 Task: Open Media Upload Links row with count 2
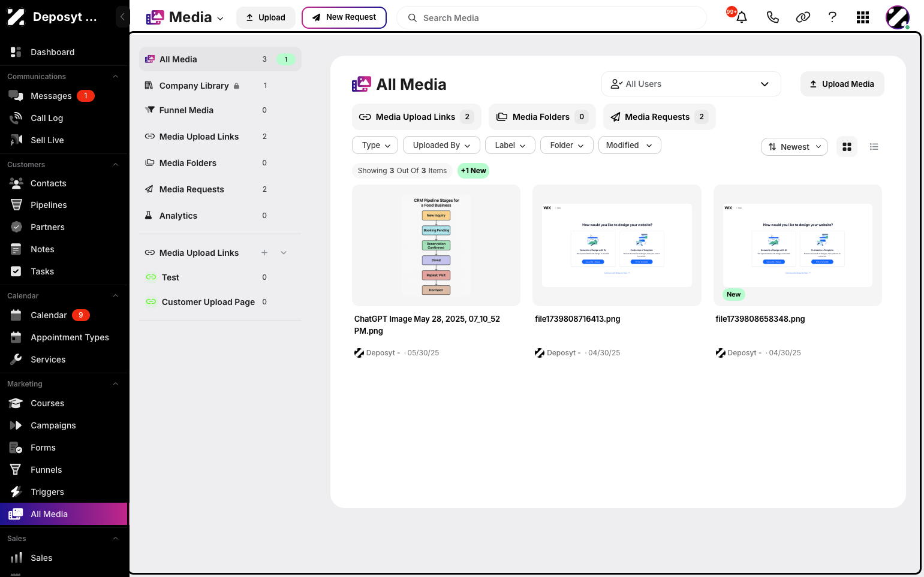point(220,137)
